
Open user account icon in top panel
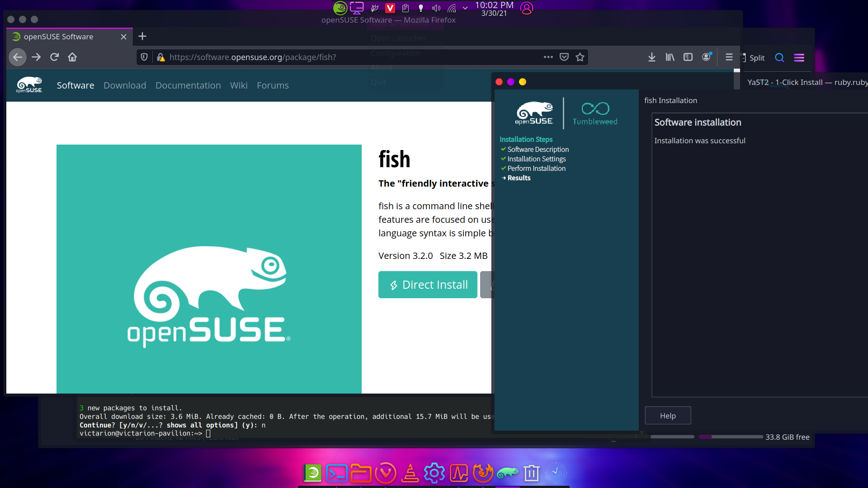pos(527,8)
